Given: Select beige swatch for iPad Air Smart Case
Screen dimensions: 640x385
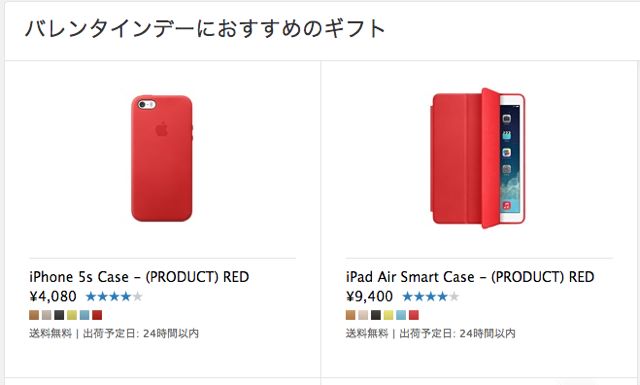Looking at the screenshot, I should tap(363, 315).
